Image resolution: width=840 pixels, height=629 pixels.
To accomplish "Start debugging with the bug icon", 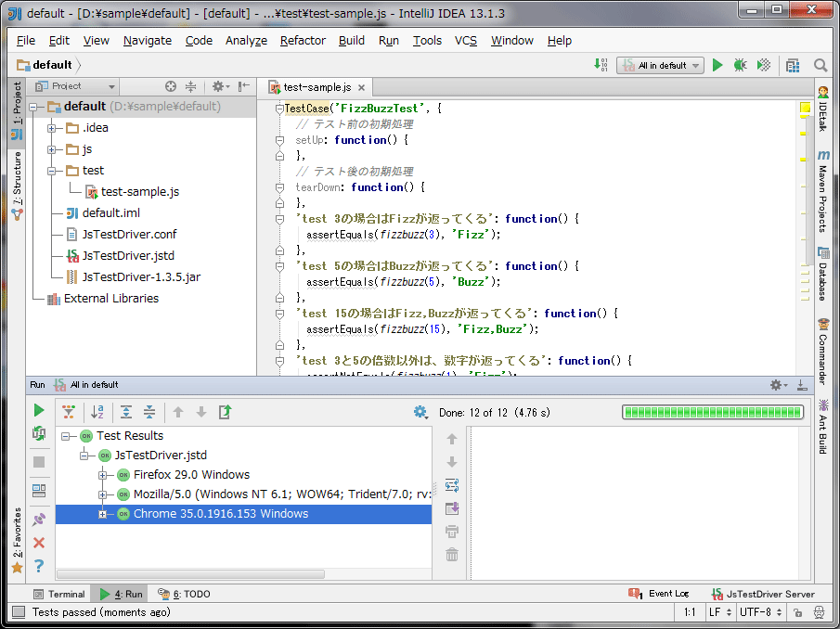I will click(x=741, y=65).
